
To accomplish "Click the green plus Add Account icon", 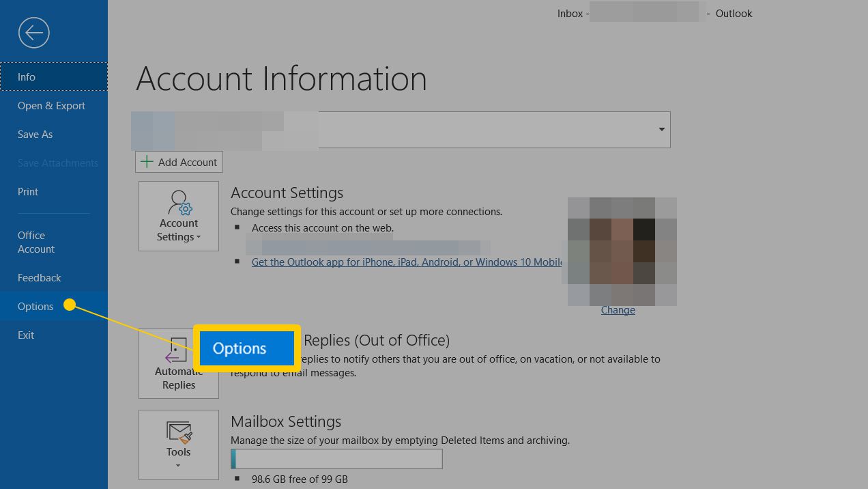I will [147, 162].
